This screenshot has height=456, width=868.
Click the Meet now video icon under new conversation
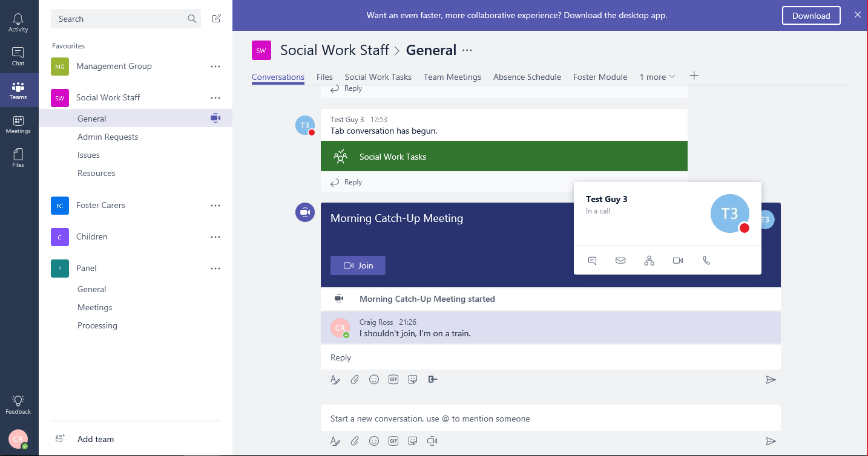tap(432, 441)
